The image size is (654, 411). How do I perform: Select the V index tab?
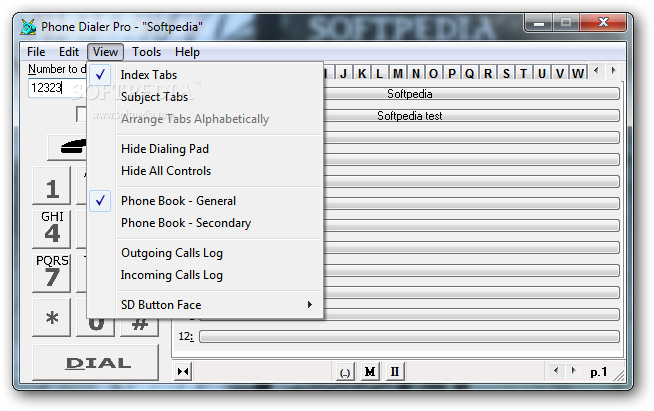[560, 74]
